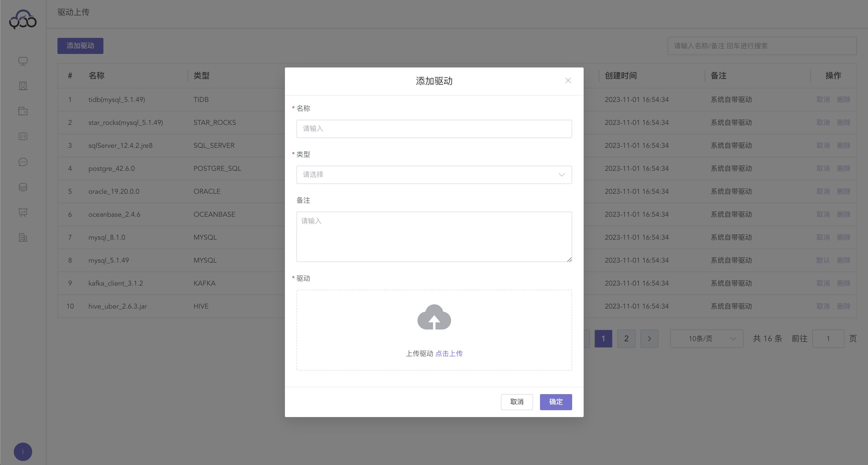868x465 pixels.
Task: Click the OCEANBASE type cell
Action: [214, 214]
